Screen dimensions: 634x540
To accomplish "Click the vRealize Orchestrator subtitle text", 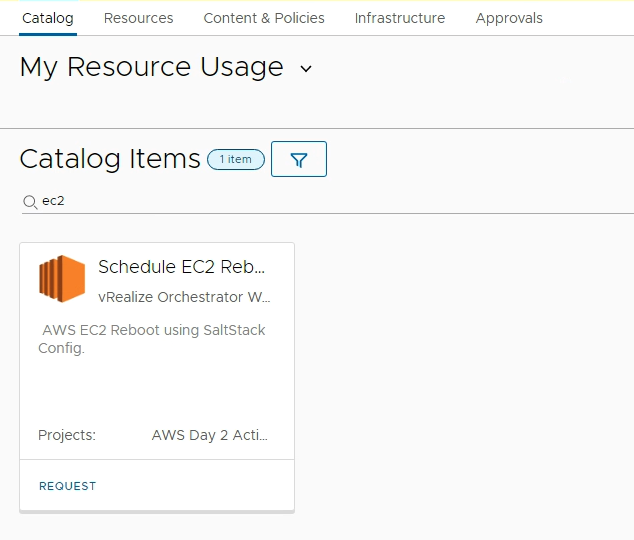I will pyautogui.click(x=183, y=297).
